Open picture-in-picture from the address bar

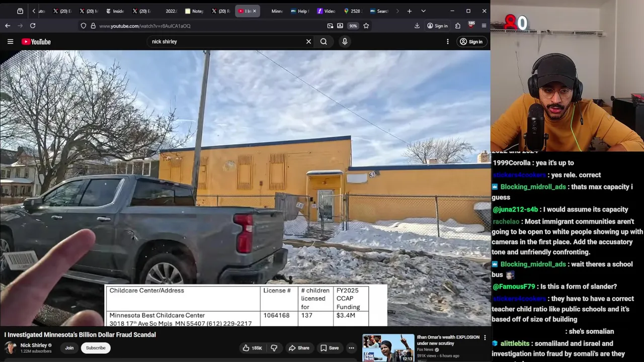tap(330, 26)
